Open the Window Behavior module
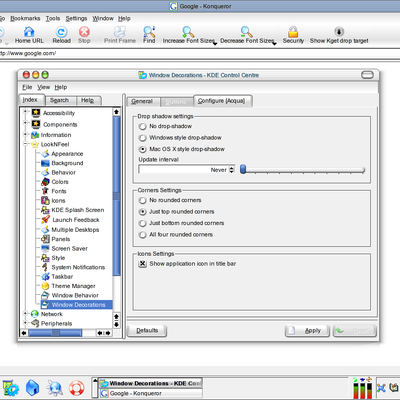Viewport: 400px width, 400px height. [x=70, y=295]
